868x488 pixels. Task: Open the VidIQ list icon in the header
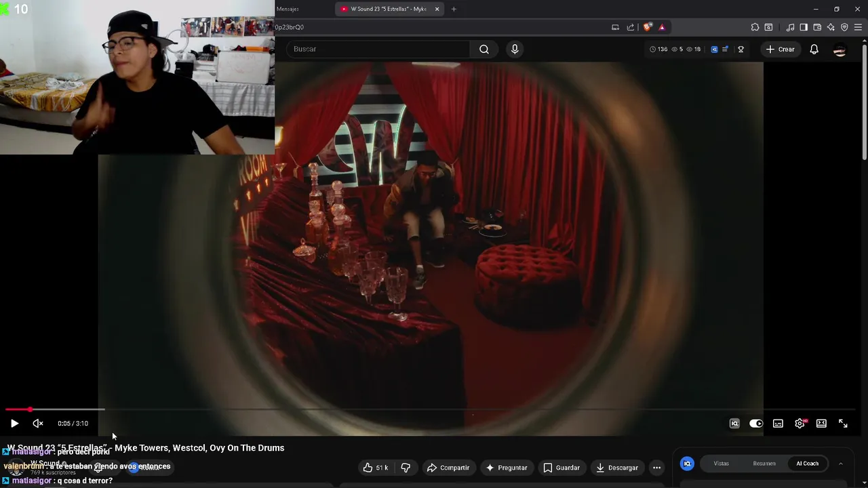click(725, 49)
